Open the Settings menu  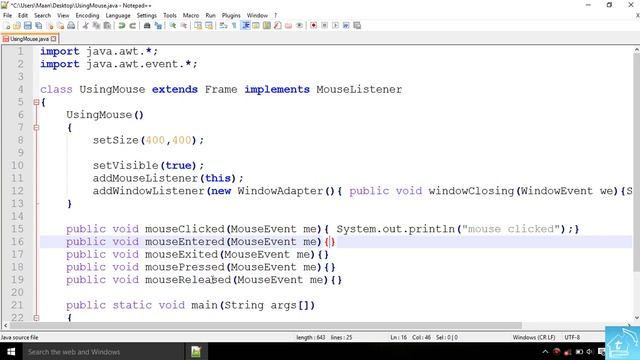click(147, 15)
